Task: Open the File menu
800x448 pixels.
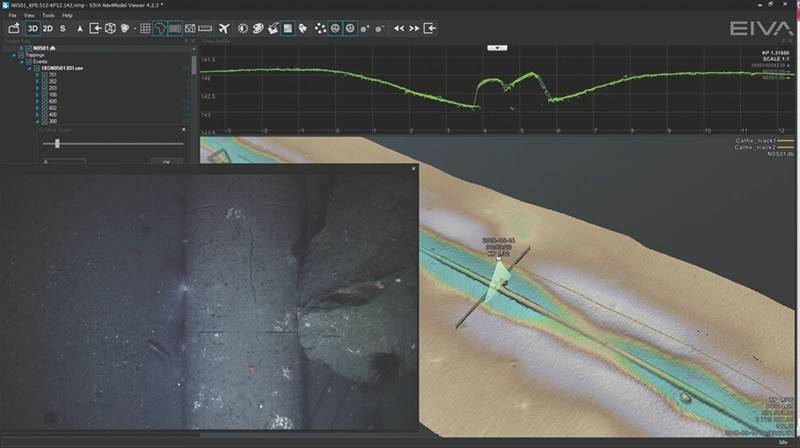Action: click(x=12, y=15)
